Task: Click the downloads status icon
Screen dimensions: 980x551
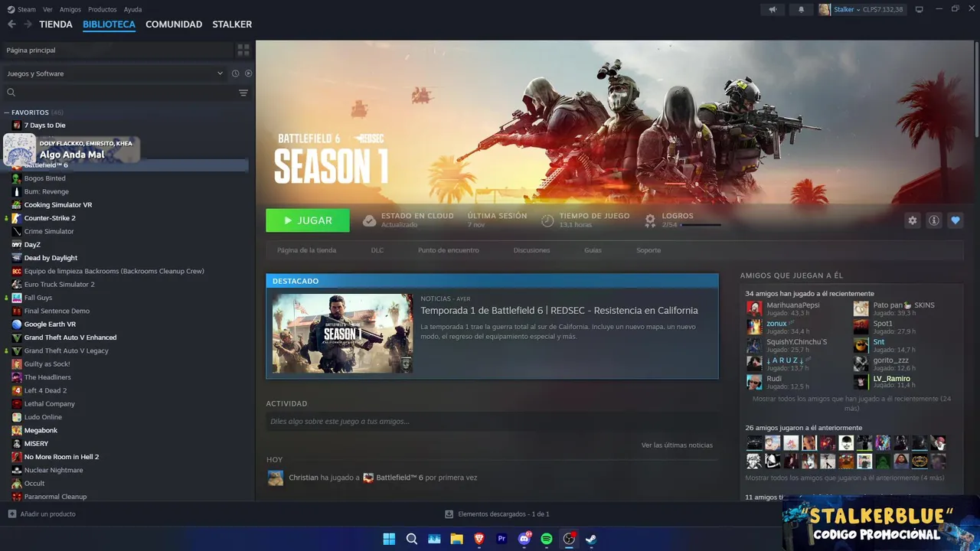Action: pyautogui.click(x=449, y=514)
